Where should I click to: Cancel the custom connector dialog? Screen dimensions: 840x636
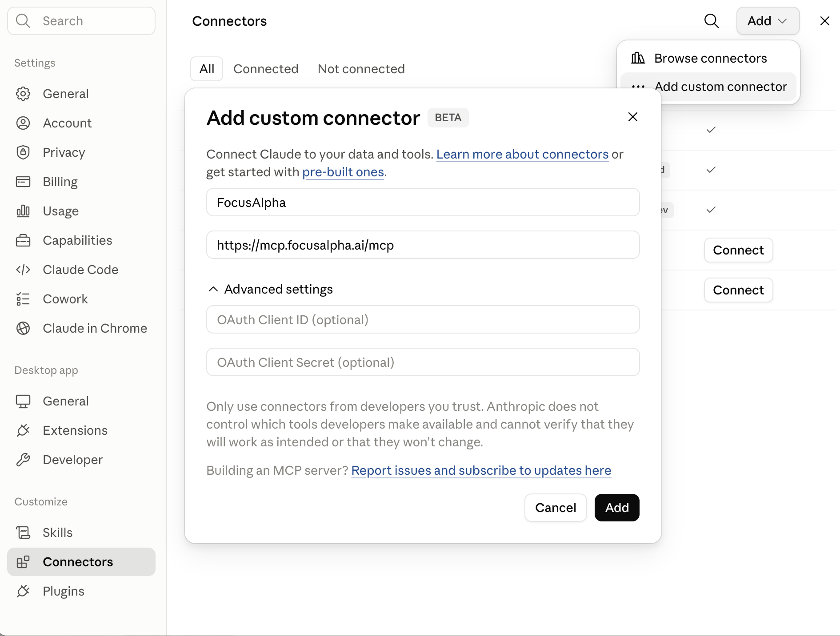(x=556, y=508)
